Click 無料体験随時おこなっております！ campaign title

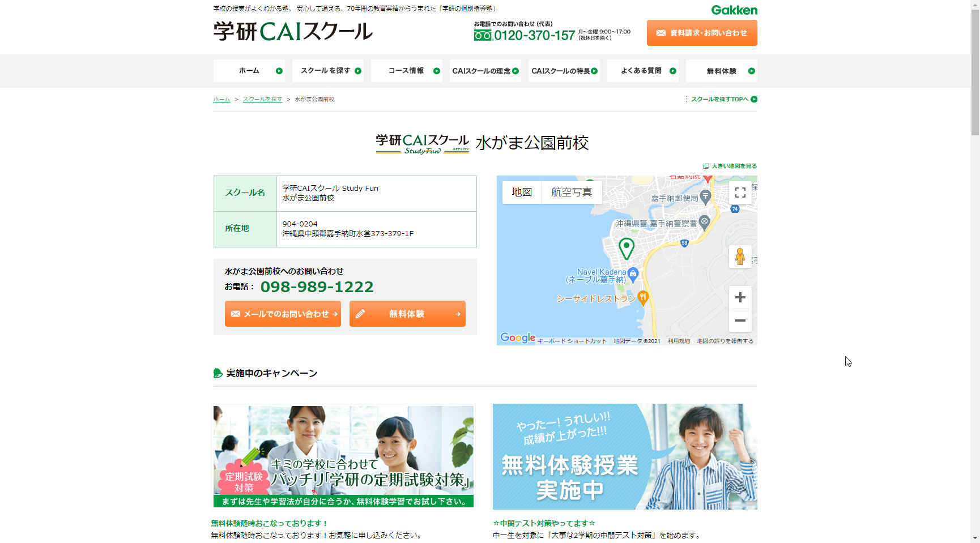tap(270, 523)
